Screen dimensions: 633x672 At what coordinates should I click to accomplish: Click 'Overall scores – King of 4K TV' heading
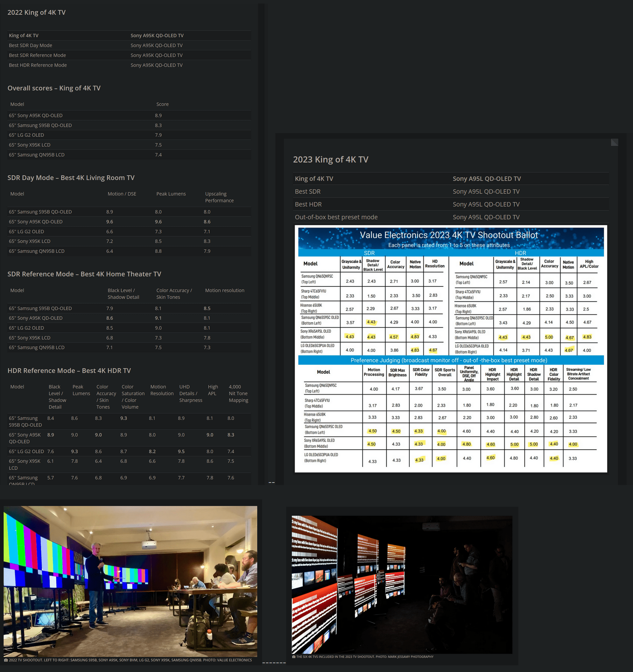54,88
